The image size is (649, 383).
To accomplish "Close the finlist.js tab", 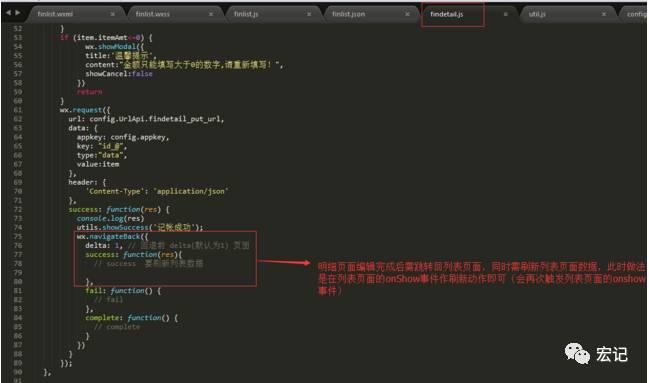I will (309, 14).
